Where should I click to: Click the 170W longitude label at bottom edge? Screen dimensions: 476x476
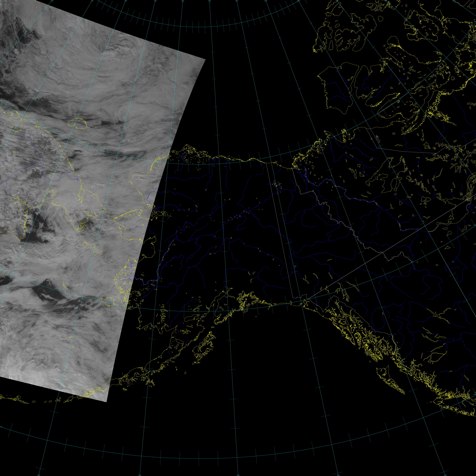38,475
